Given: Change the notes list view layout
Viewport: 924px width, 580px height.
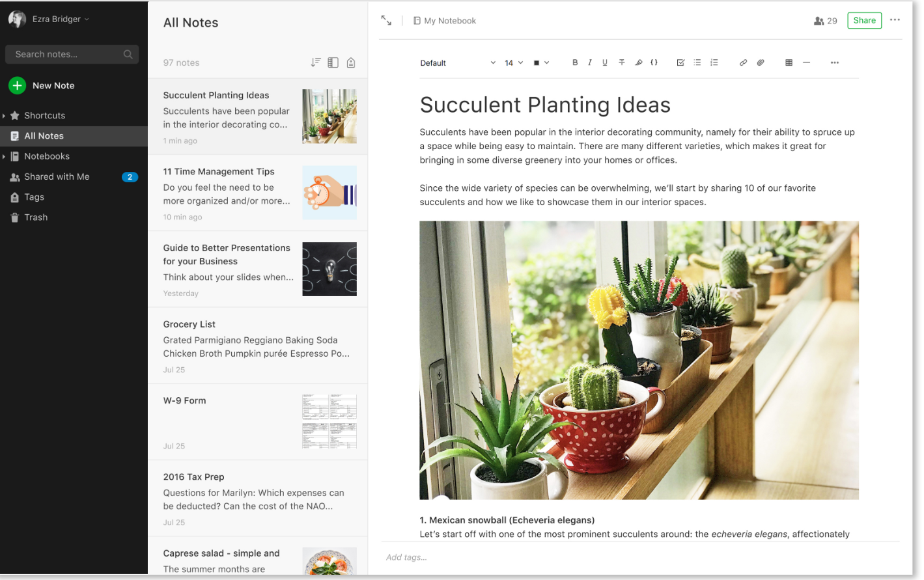Looking at the screenshot, I should [333, 62].
